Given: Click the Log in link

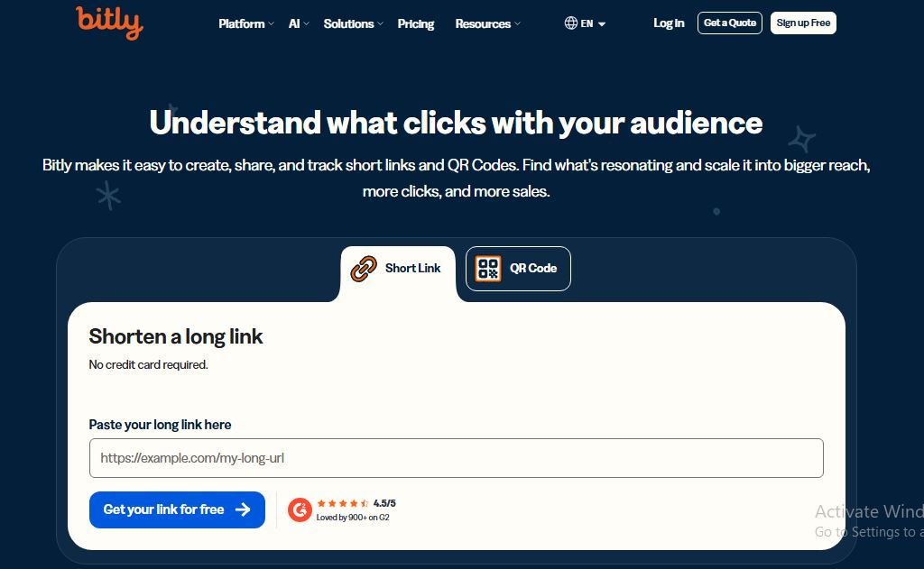Looking at the screenshot, I should coord(669,23).
